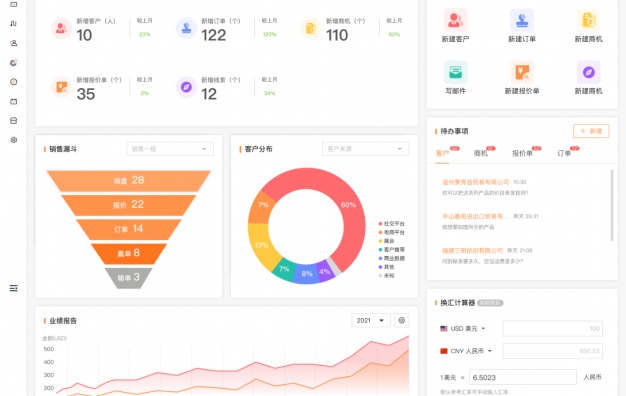Screen dimensions: 626x396
Task: Toggle the 其他 legend entry
Action: [x=386, y=267]
